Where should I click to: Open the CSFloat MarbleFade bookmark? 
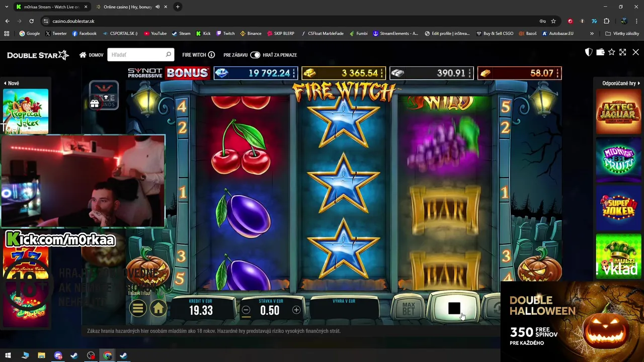[x=322, y=34]
